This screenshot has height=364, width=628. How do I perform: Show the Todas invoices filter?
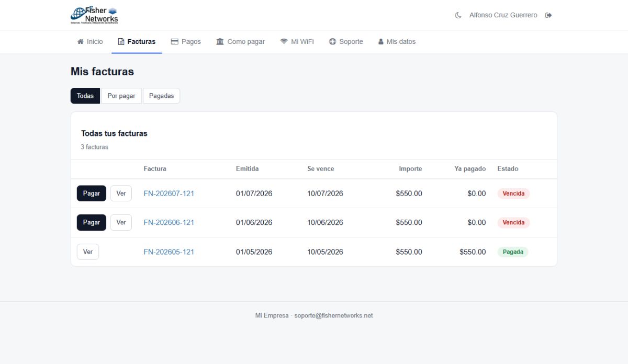(x=85, y=96)
